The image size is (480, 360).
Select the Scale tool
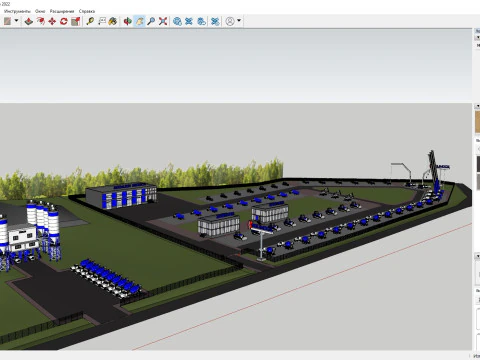pos(76,21)
